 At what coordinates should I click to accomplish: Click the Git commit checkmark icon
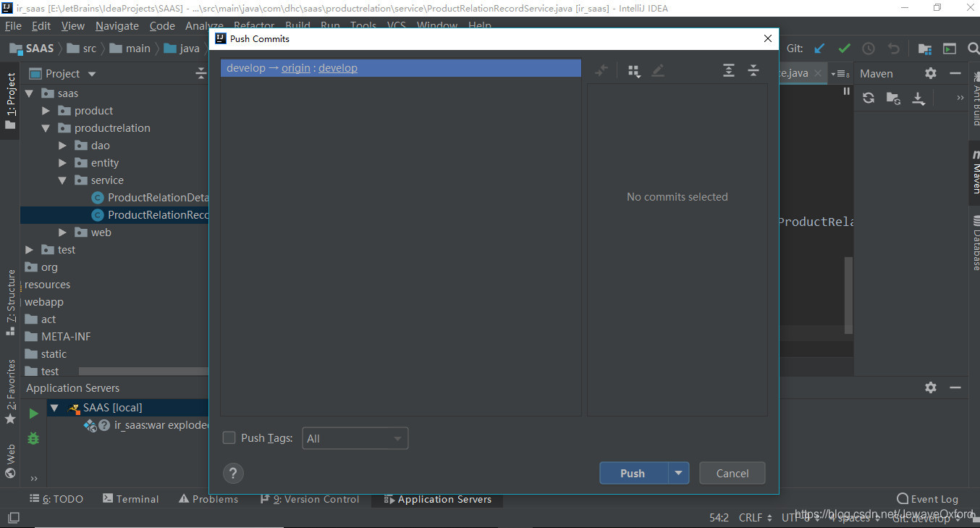(x=844, y=49)
